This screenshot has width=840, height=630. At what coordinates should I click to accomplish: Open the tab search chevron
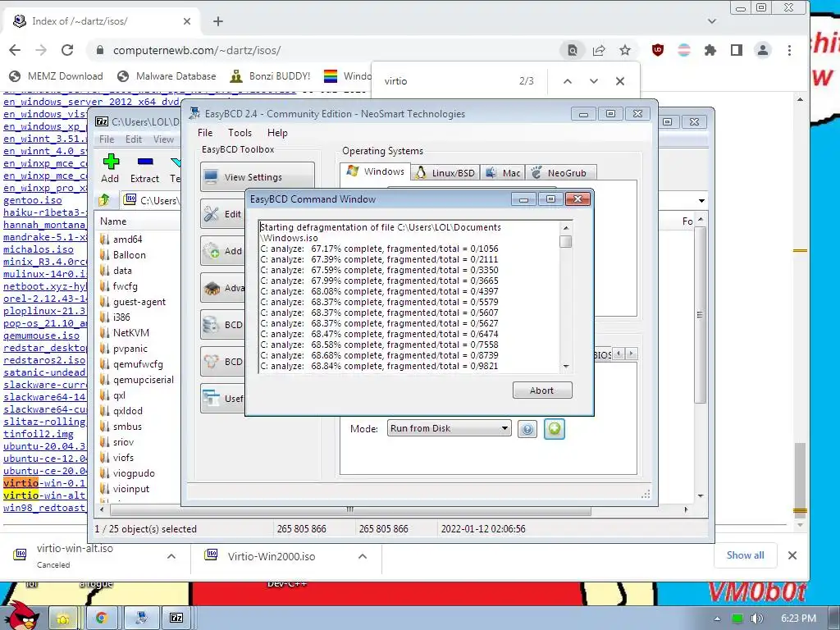pos(712,21)
